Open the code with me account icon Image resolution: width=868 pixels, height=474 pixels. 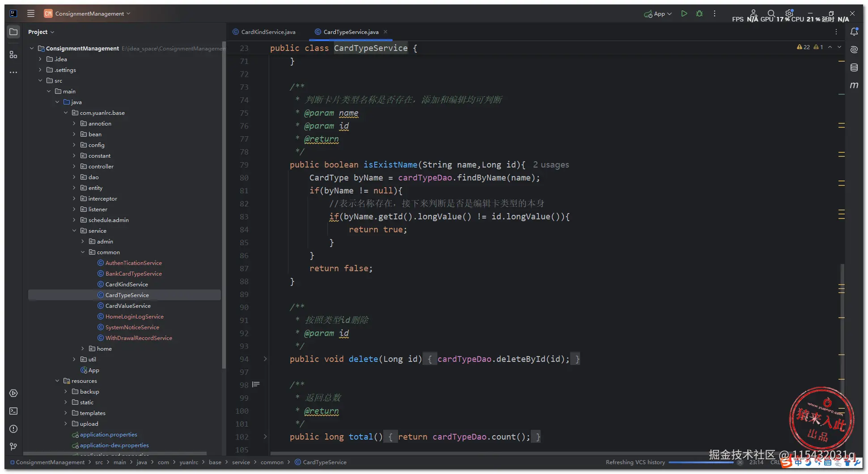[754, 13]
